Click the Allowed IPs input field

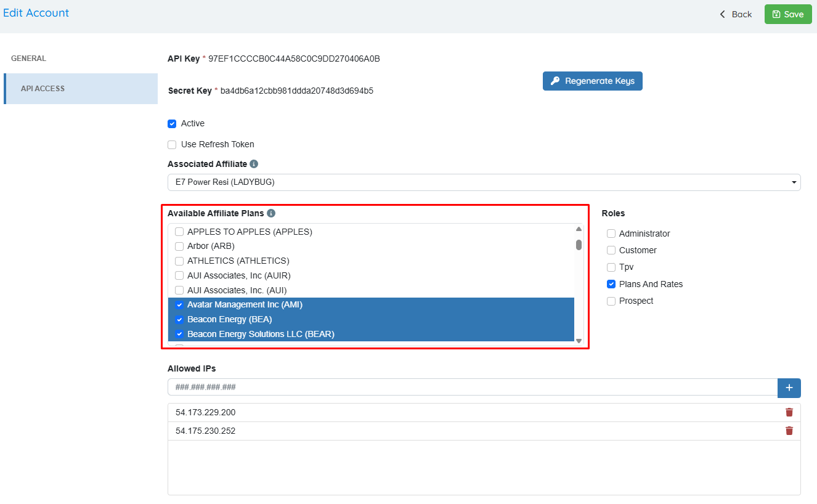pyautogui.click(x=473, y=388)
